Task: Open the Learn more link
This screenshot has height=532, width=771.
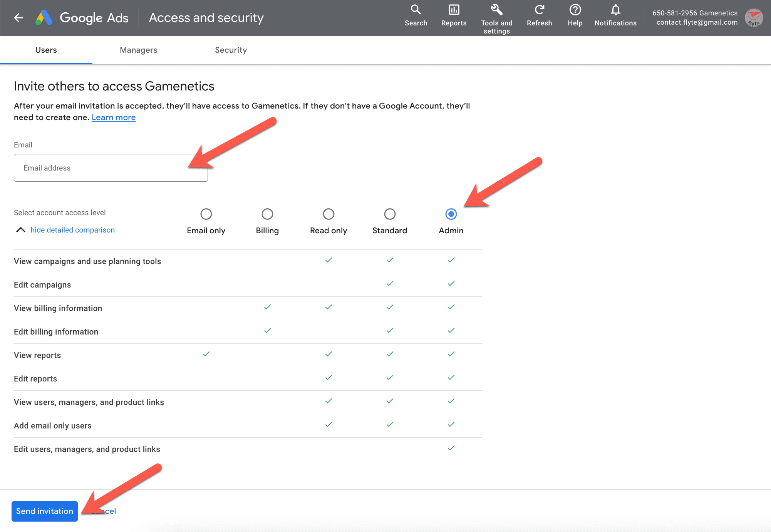Action: pyautogui.click(x=114, y=117)
